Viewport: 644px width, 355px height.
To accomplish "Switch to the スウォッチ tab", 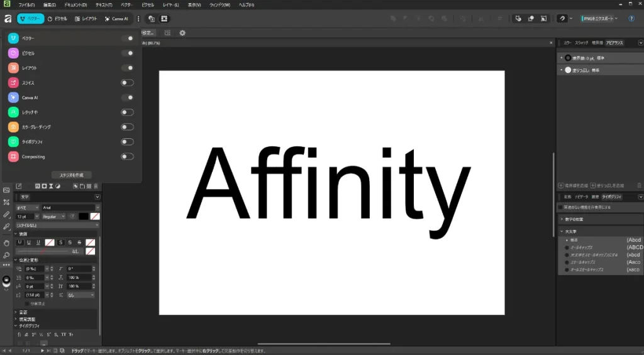I will pos(581,43).
